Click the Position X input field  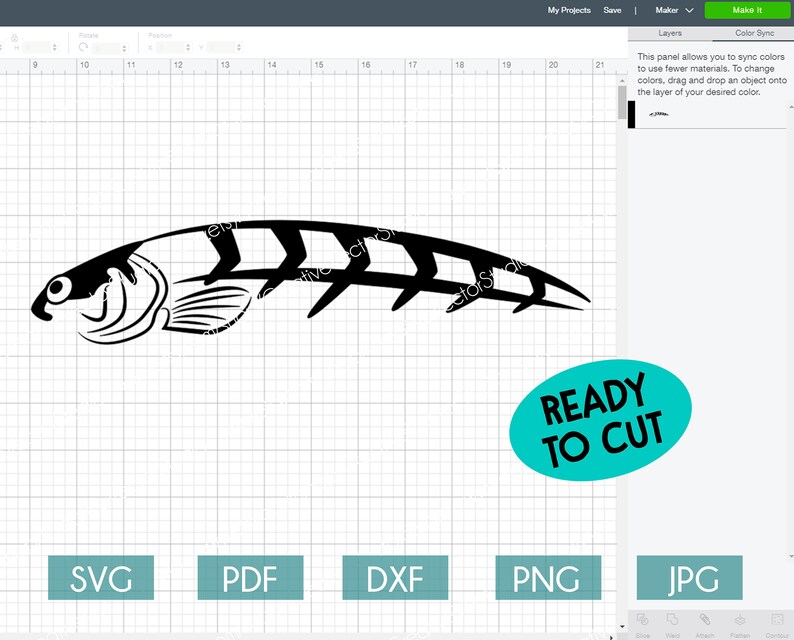(171, 48)
